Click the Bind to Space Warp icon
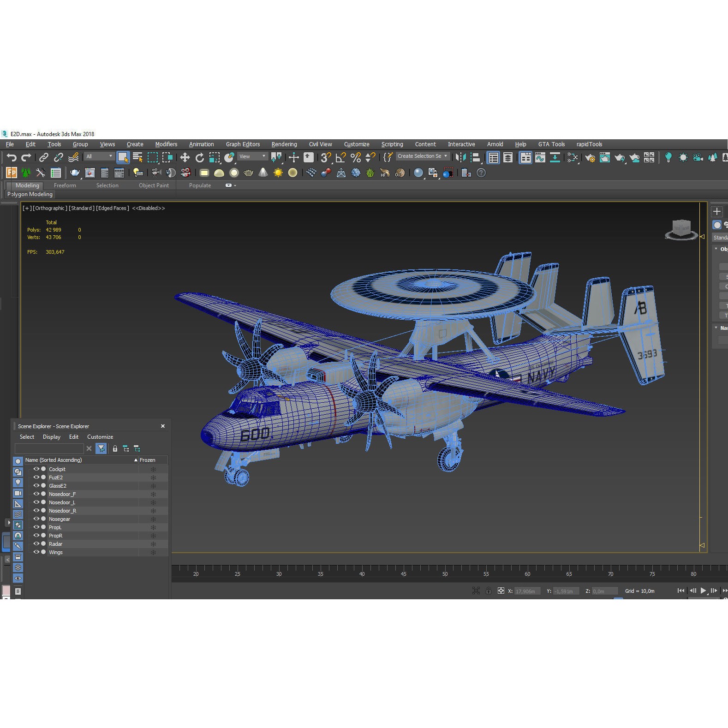 73,158
